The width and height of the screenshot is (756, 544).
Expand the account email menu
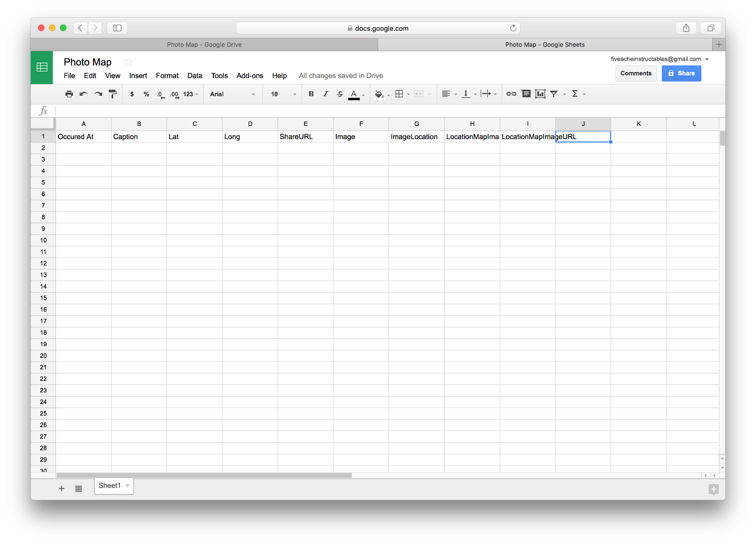[x=707, y=59]
